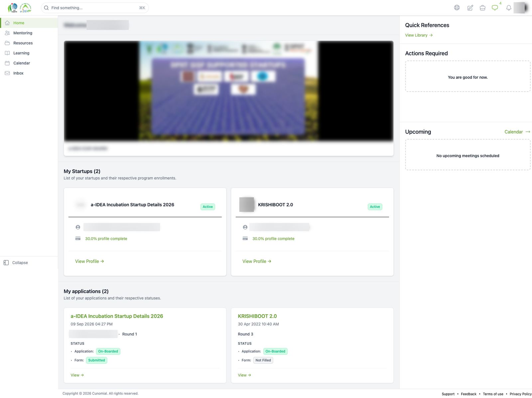Click View on the KRISHIBOOT 2.0 application card

244,375
